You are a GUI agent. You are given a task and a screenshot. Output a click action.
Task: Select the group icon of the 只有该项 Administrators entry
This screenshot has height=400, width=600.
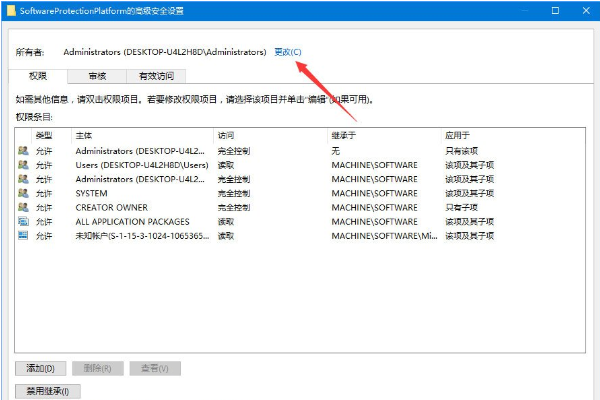coord(23,151)
